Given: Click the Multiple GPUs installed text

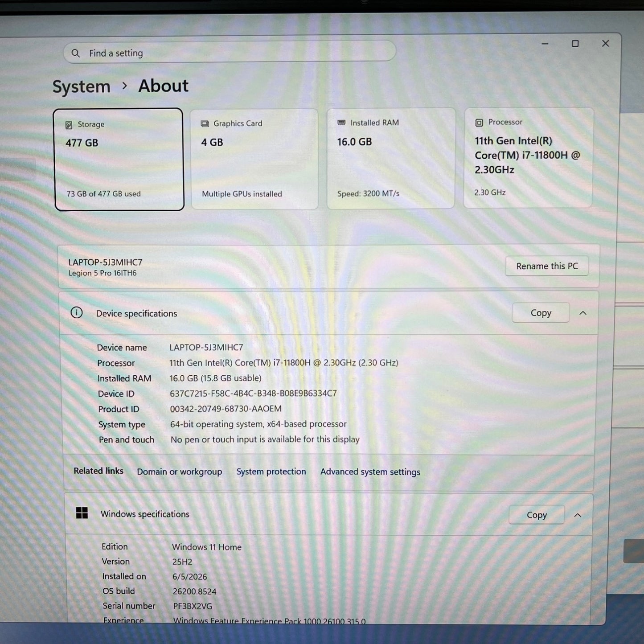Looking at the screenshot, I should click(x=242, y=194).
